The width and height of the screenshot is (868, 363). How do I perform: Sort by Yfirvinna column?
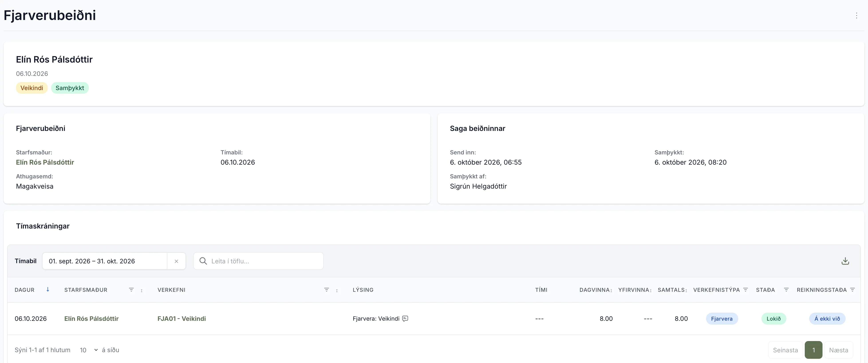651,290
